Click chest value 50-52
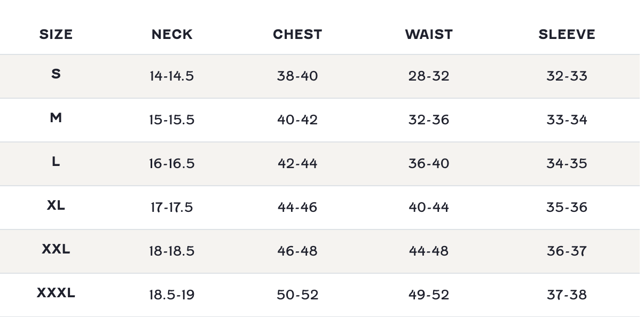Screen dimensions: 644x317 [297, 295]
